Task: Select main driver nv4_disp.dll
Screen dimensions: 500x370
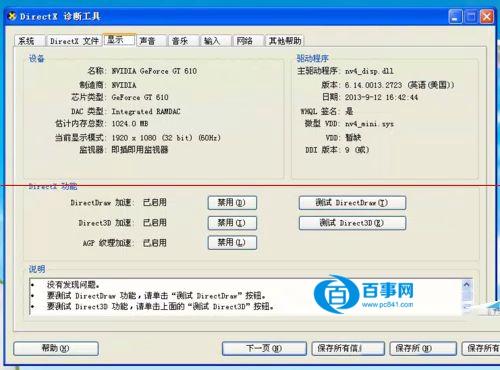Action: [x=369, y=71]
